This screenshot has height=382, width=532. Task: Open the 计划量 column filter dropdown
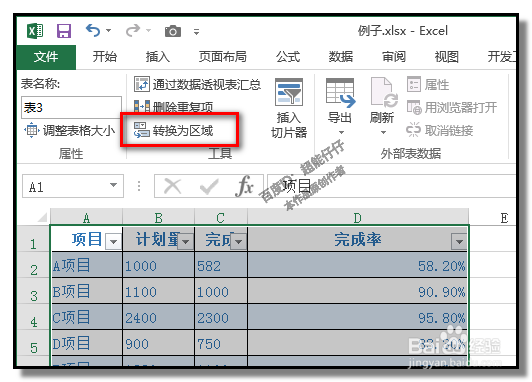click(186, 242)
